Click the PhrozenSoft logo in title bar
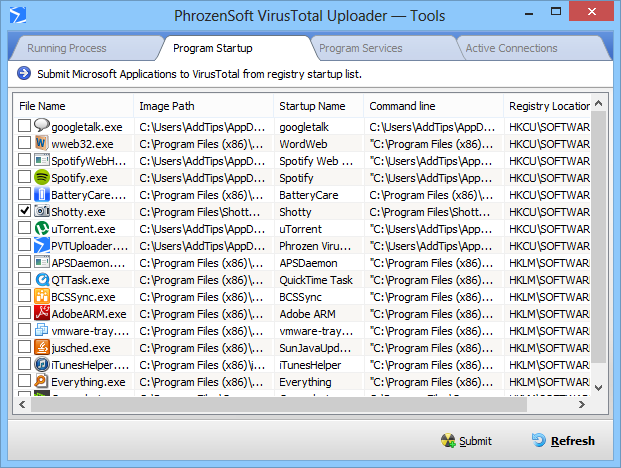 [x=18, y=15]
